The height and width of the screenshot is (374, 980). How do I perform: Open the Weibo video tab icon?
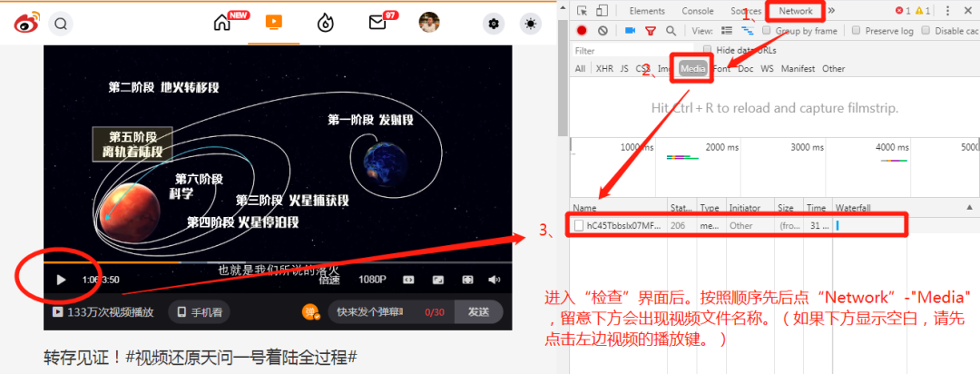pos(274,23)
